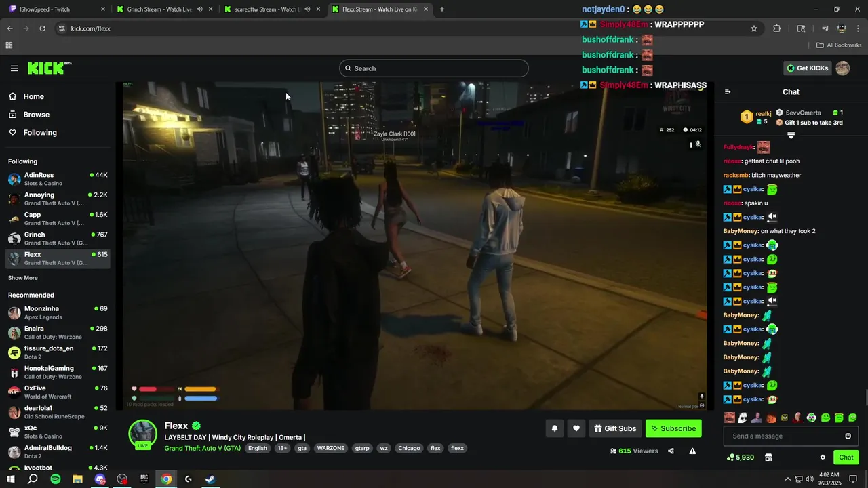868x488 pixels.
Task: Open recommended channel dearlola1
Action: 58,412
